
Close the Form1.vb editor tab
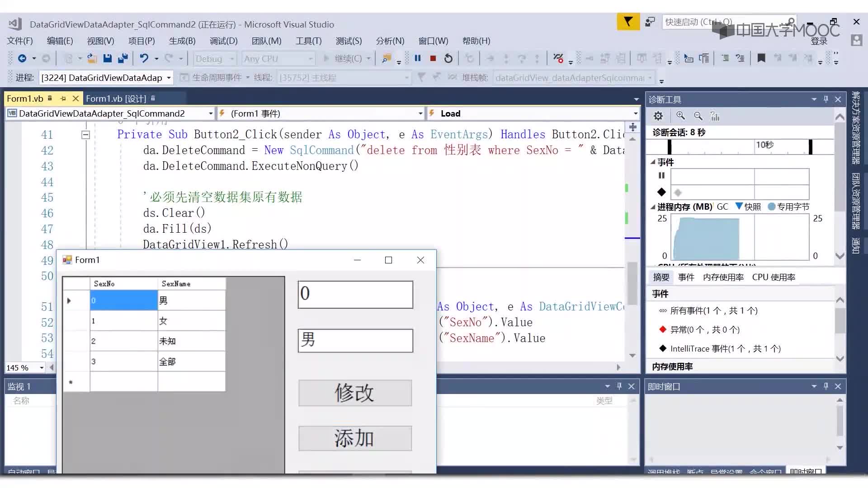pos(75,98)
